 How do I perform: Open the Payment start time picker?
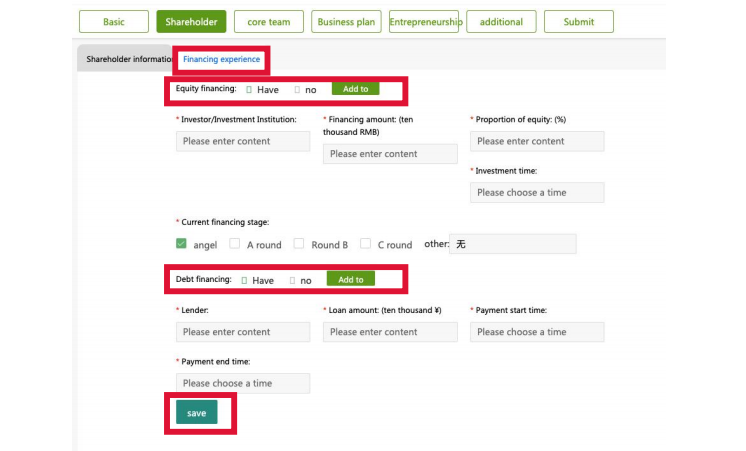pyautogui.click(x=537, y=332)
